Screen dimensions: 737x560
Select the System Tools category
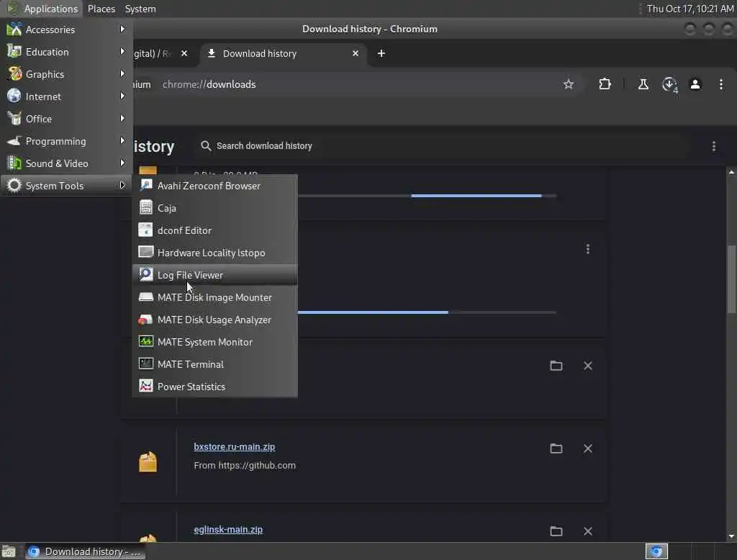(x=66, y=186)
